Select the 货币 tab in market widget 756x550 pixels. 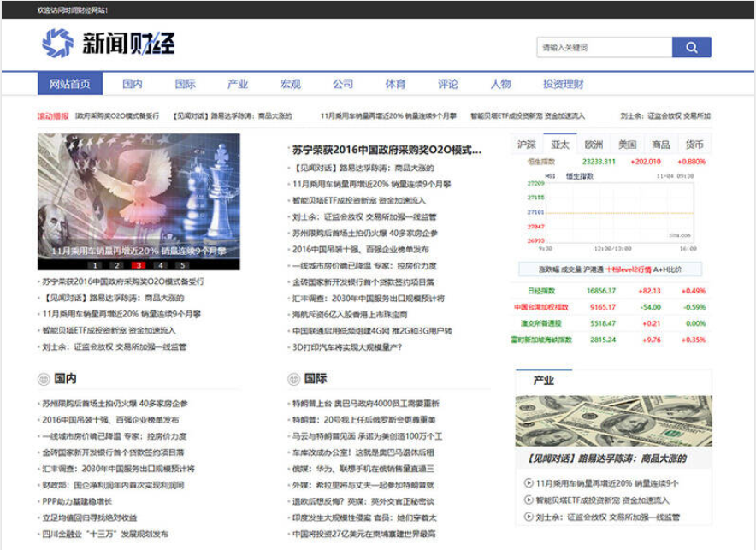[x=694, y=145]
